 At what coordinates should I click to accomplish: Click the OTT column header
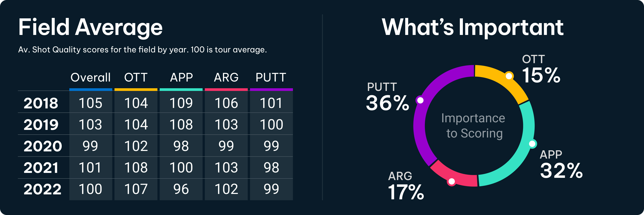[x=136, y=77]
